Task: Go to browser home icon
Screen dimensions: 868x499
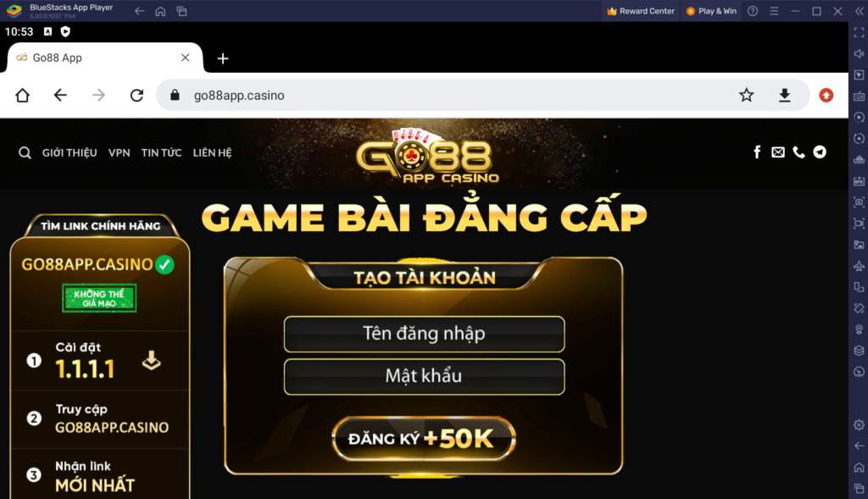Action: [x=23, y=95]
